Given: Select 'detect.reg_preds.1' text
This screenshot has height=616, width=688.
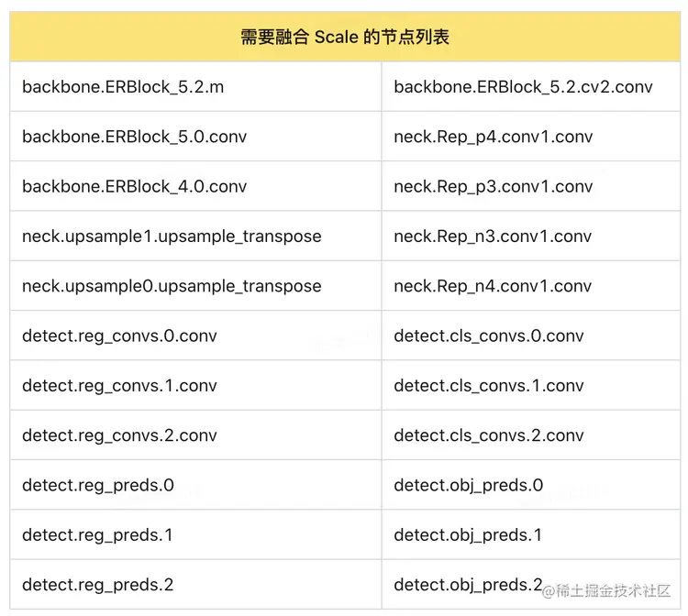Looking at the screenshot, I should (x=97, y=535).
